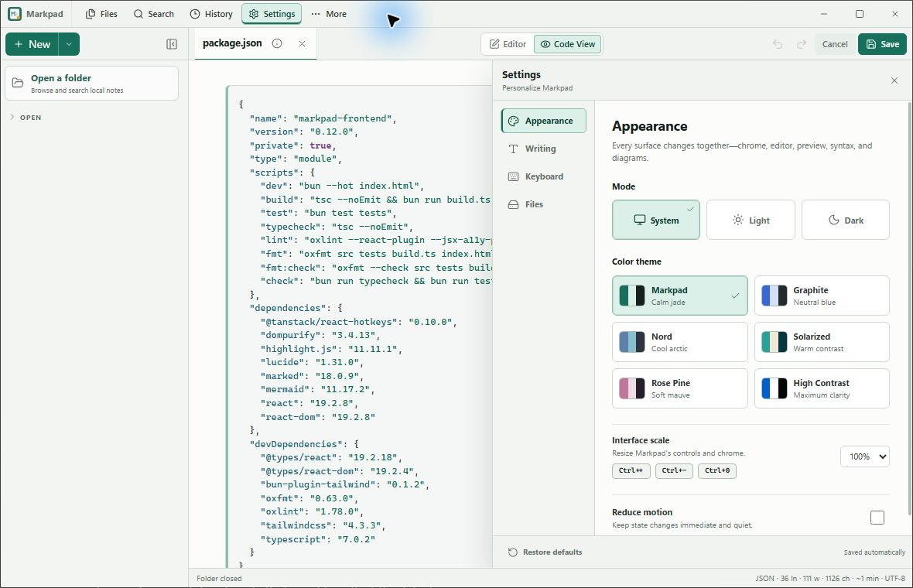Open the Search view

coord(154,14)
